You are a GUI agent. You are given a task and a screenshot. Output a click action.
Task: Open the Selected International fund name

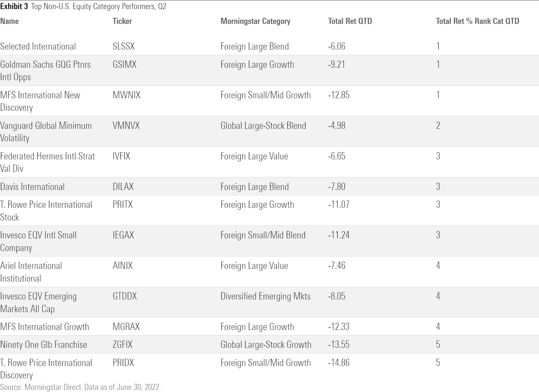[x=38, y=46]
